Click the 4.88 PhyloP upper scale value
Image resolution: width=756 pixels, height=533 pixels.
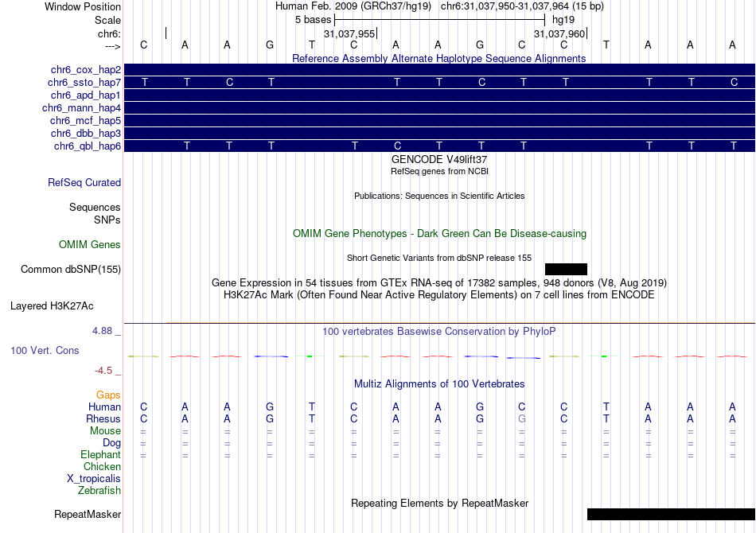tap(102, 331)
